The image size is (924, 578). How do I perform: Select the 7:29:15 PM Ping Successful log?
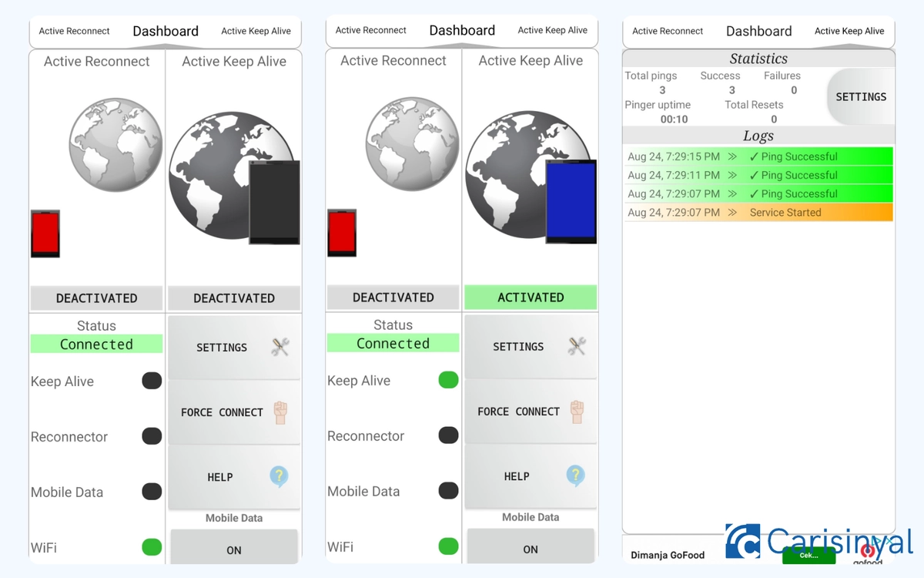click(x=758, y=156)
